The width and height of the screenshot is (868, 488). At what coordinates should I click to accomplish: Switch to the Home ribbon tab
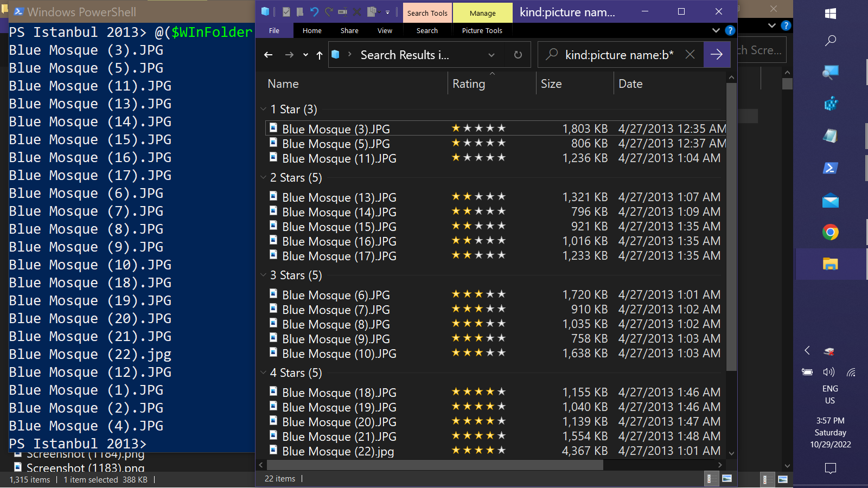(x=312, y=31)
